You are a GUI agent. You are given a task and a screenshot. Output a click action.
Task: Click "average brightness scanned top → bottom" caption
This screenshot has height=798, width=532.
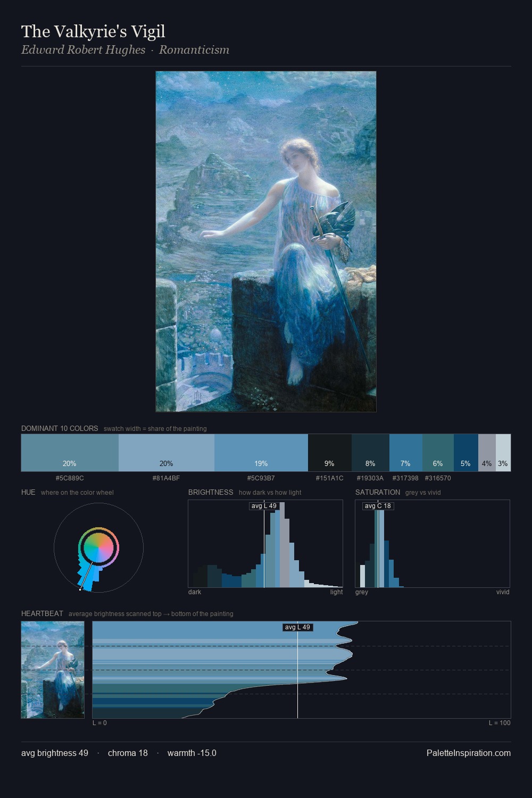[151, 614]
